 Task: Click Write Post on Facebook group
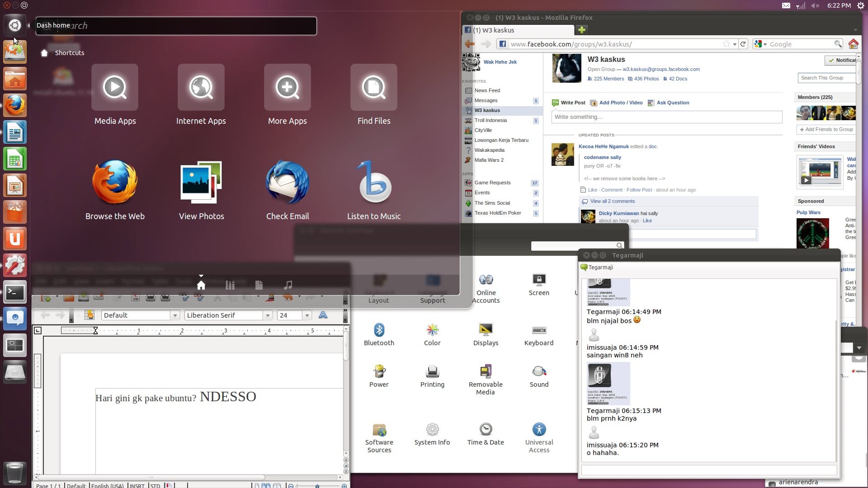click(x=569, y=103)
